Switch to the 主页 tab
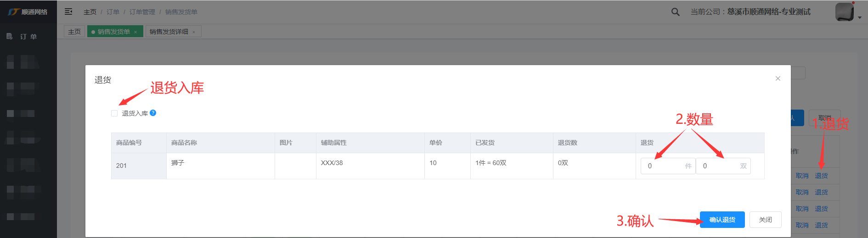Image resolution: width=868 pixels, height=238 pixels. pos(74,32)
